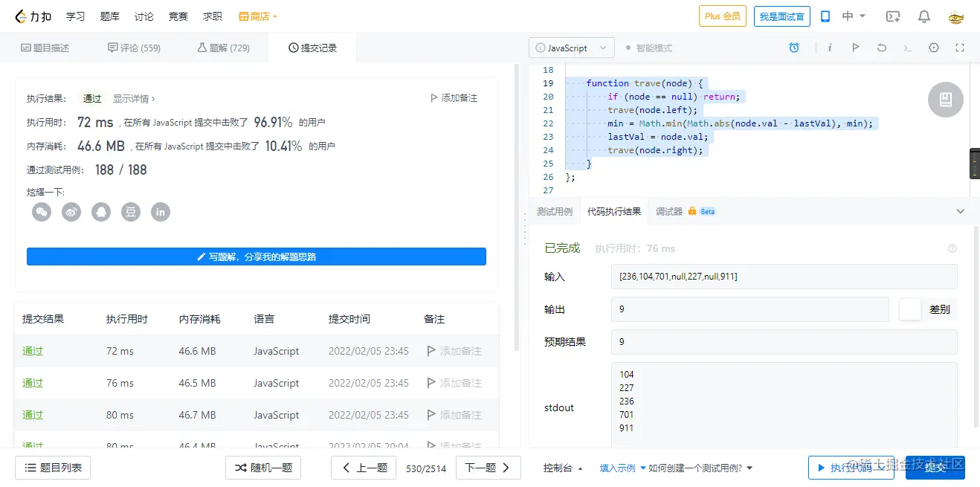Click 添加备注 near 执行结果
Image resolution: width=980 pixels, height=487 pixels.
tap(454, 98)
